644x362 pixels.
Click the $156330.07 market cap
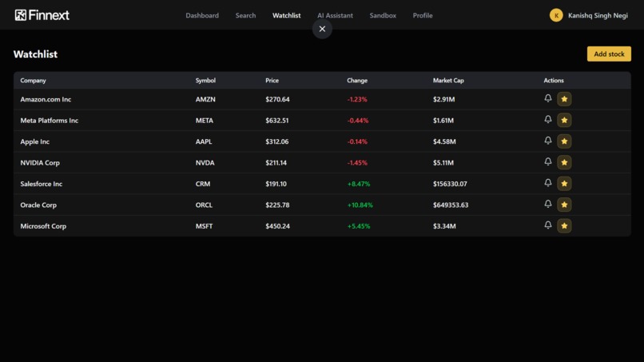[x=450, y=184]
